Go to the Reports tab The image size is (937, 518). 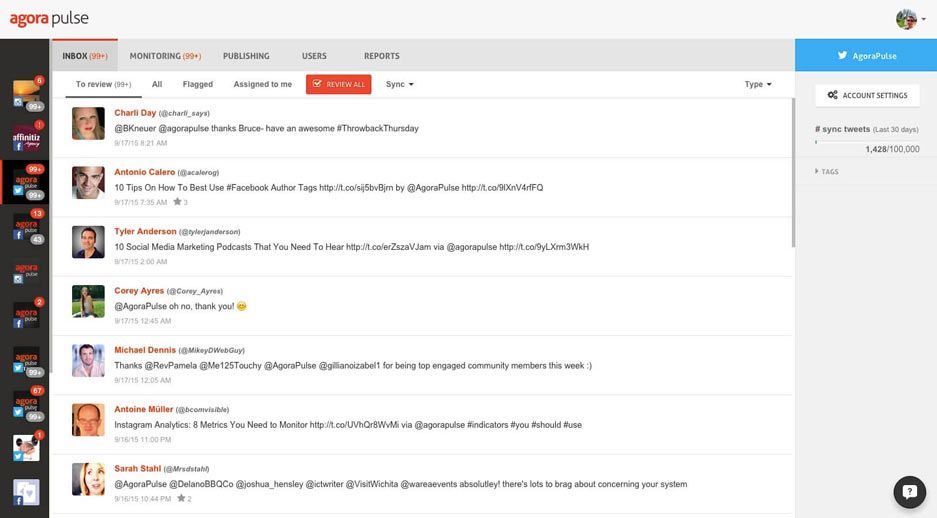pos(381,56)
